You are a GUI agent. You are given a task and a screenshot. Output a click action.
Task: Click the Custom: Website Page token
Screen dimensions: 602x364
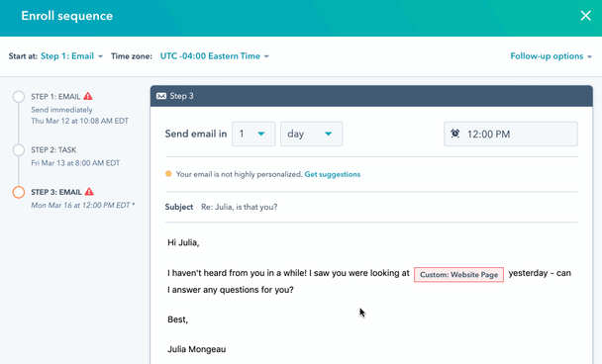pos(458,275)
